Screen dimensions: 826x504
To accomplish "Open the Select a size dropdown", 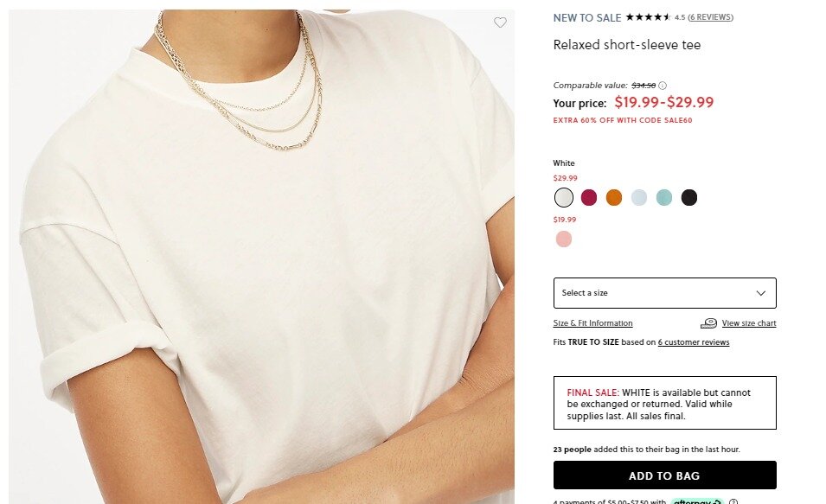I will coord(664,293).
